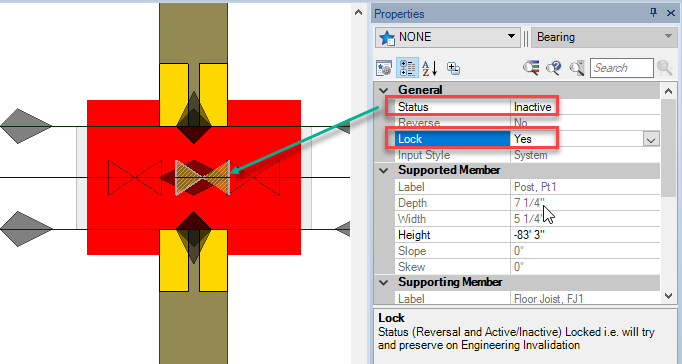
Task: Collapse the General category
Action: (x=384, y=90)
